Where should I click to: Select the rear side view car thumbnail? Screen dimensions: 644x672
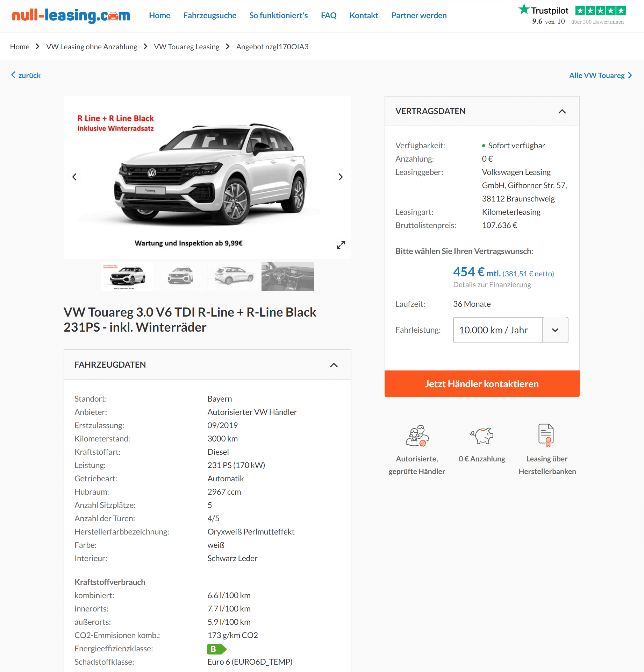(234, 276)
